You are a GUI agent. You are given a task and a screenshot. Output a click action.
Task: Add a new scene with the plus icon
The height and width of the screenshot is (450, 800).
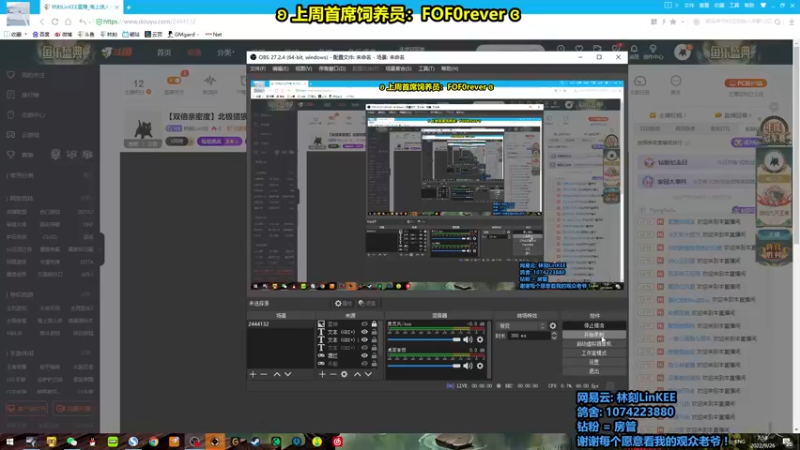tap(253, 374)
